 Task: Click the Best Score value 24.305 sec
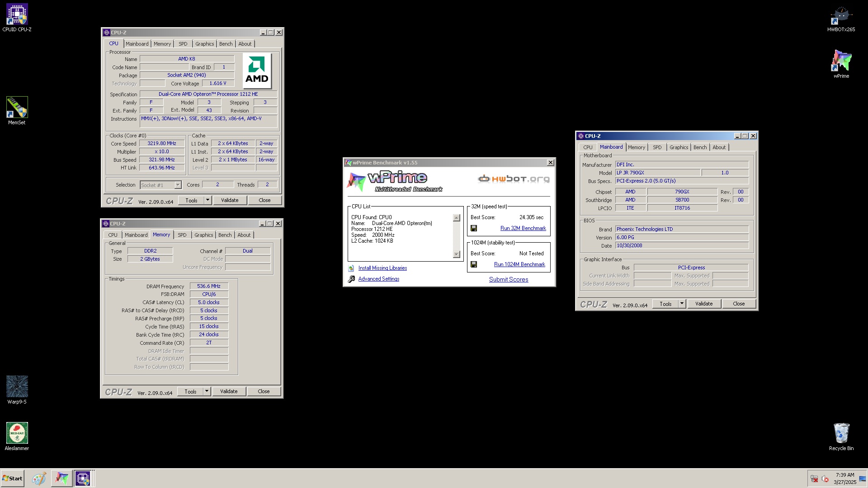[x=532, y=217]
